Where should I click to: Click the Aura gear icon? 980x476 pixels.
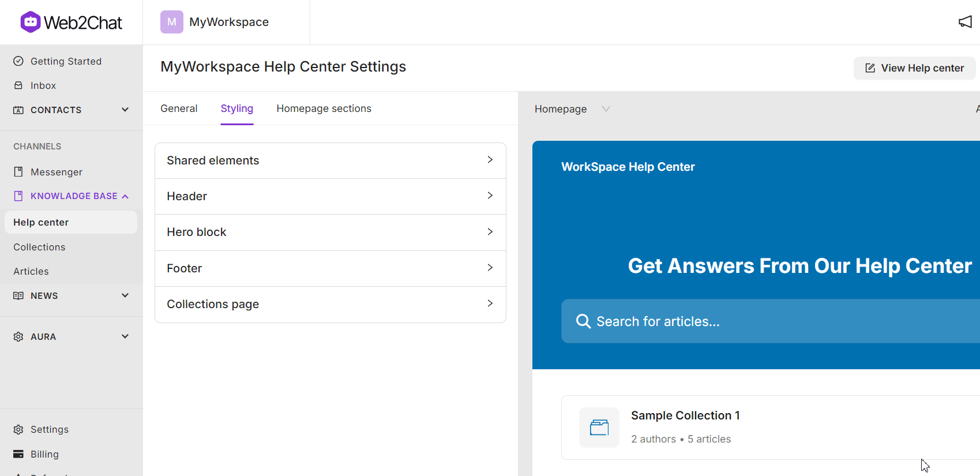(x=18, y=336)
